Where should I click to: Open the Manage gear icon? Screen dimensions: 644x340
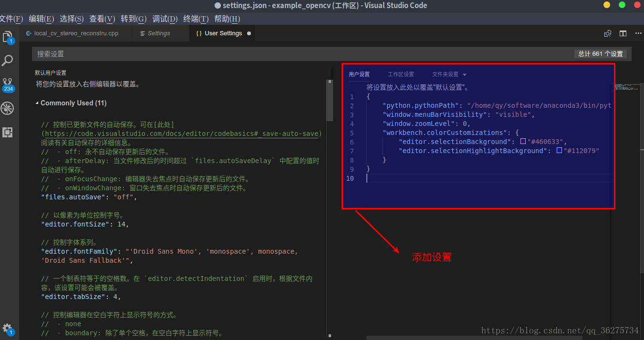point(8,329)
